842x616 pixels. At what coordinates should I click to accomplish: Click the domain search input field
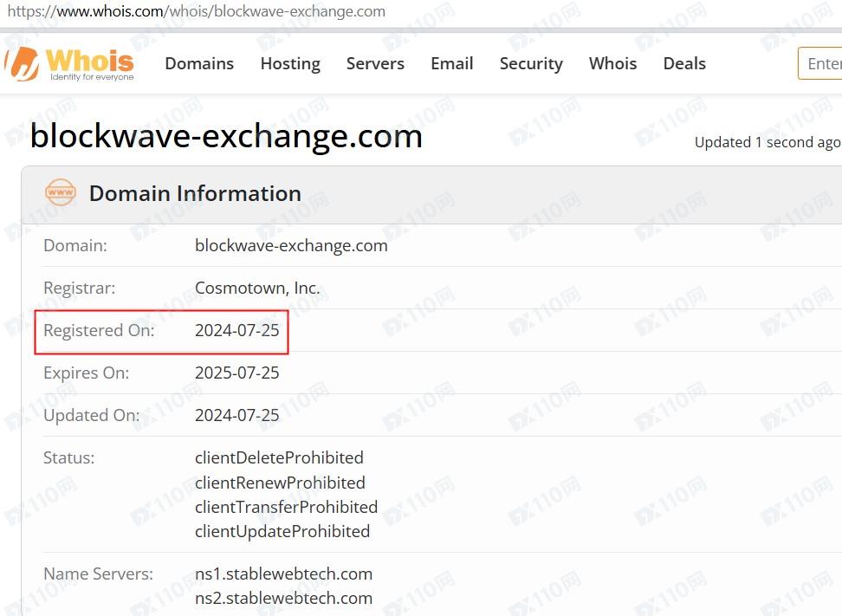(x=822, y=63)
